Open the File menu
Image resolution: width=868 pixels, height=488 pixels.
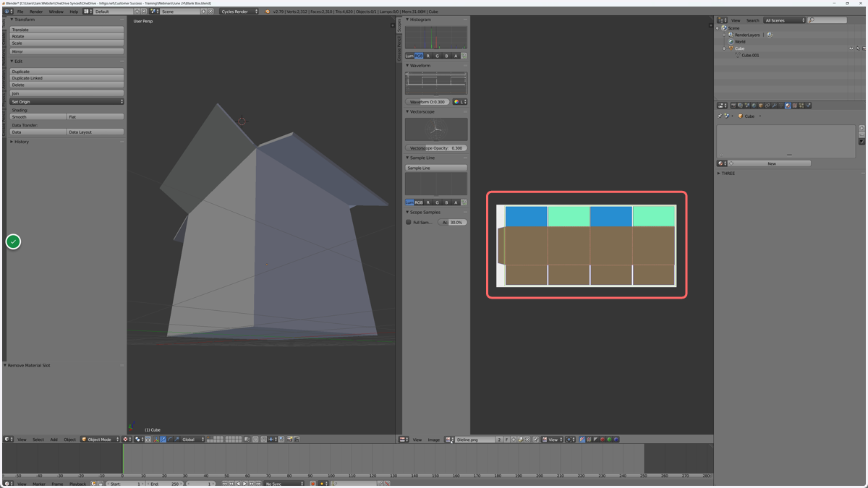coord(20,12)
